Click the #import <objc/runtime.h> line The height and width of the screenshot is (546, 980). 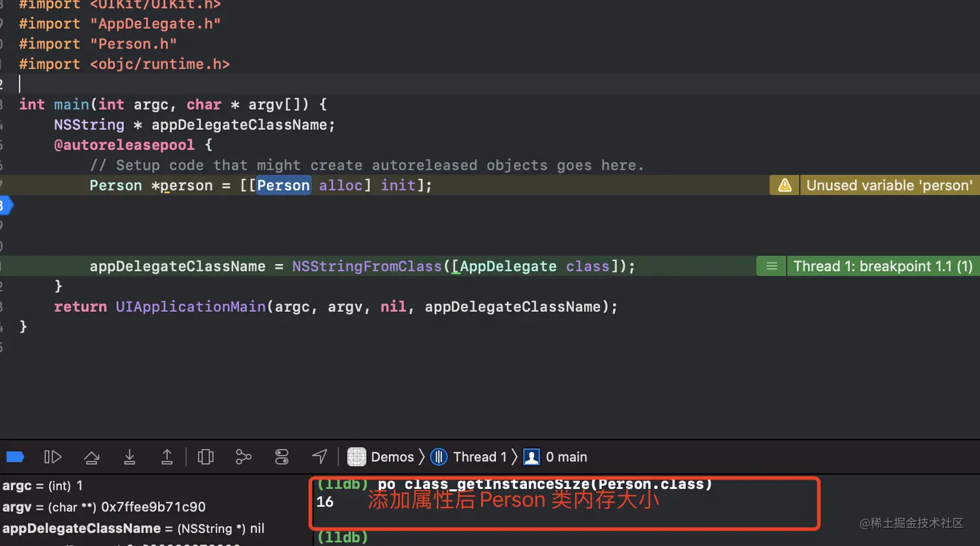(124, 64)
